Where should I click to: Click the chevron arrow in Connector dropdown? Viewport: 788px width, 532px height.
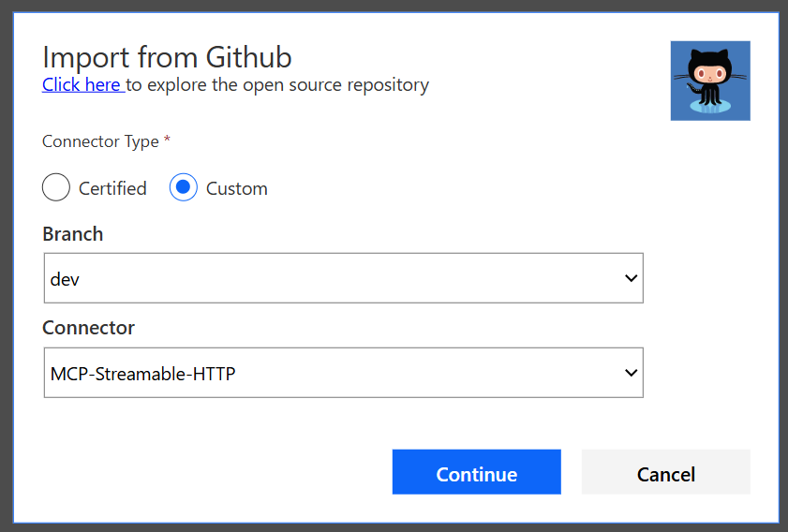[x=631, y=373]
